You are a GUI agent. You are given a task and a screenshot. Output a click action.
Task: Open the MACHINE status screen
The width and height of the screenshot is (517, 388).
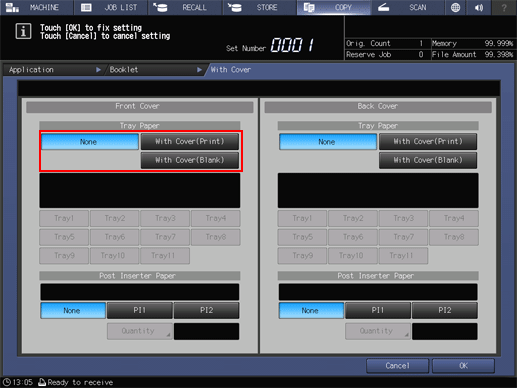37,7
